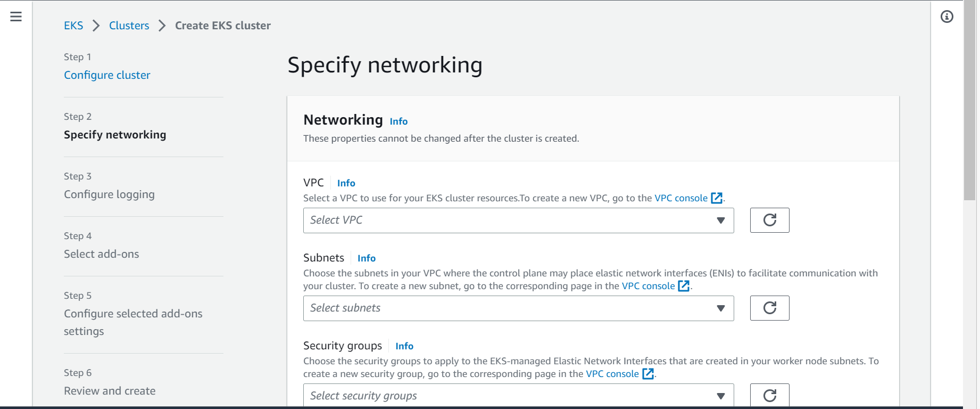Open the info help panel icon
Image resolution: width=980 pixels, height=409 pixels.
(x=946, y=17)
